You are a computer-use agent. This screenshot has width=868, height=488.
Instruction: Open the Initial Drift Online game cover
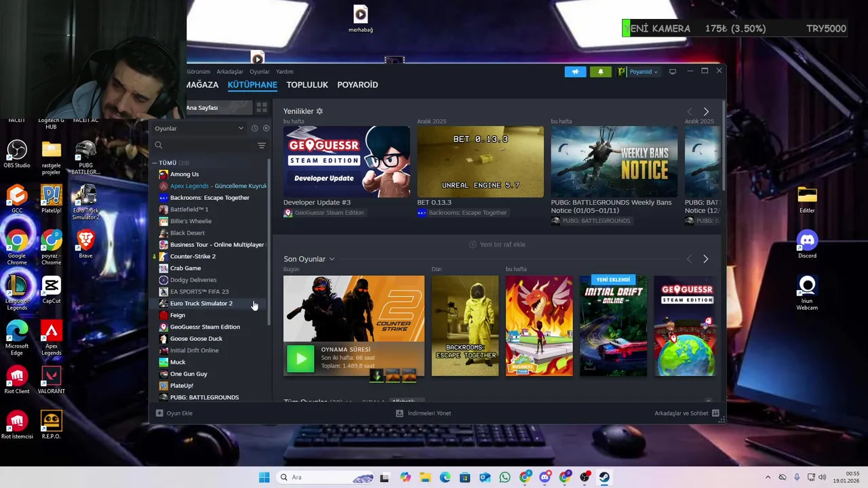pos(613,325)
